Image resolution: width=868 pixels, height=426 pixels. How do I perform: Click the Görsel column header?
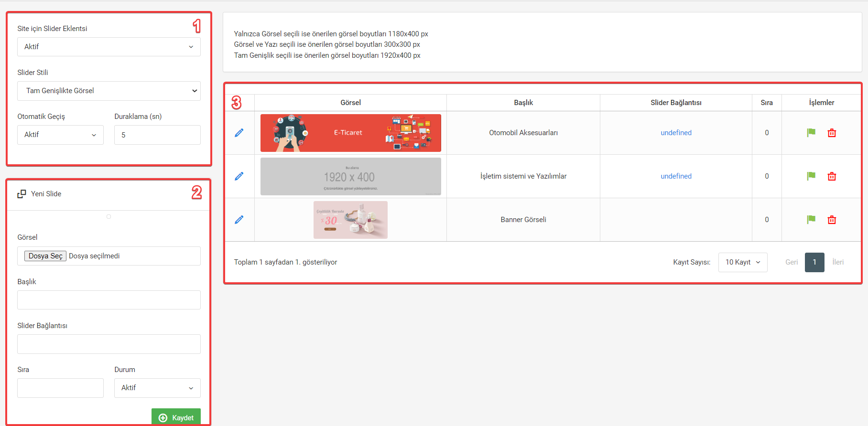coord(350,103)
